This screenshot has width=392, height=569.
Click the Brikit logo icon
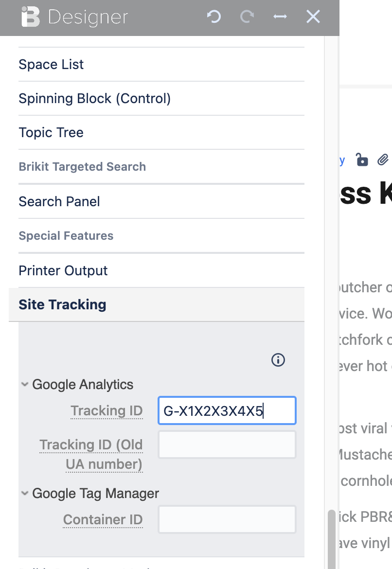coord(31,17)
